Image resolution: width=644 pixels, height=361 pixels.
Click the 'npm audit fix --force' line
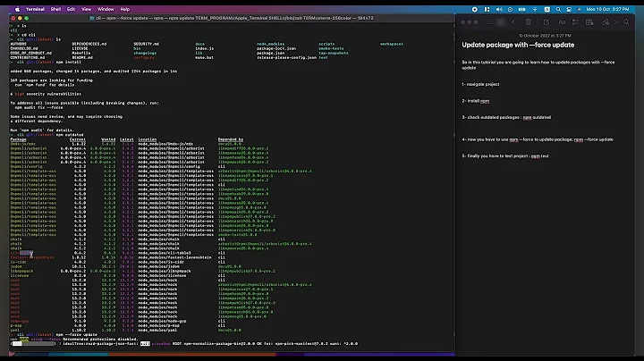[39, 107]
